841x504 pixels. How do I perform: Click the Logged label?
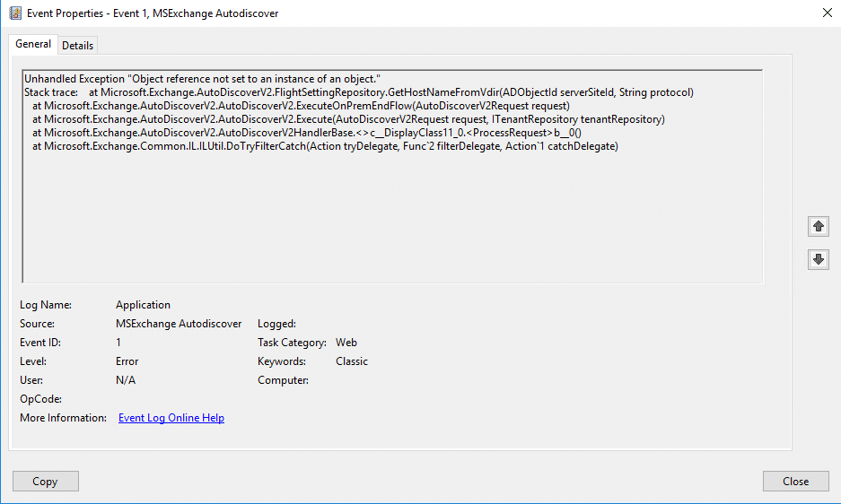click(276, 324)
